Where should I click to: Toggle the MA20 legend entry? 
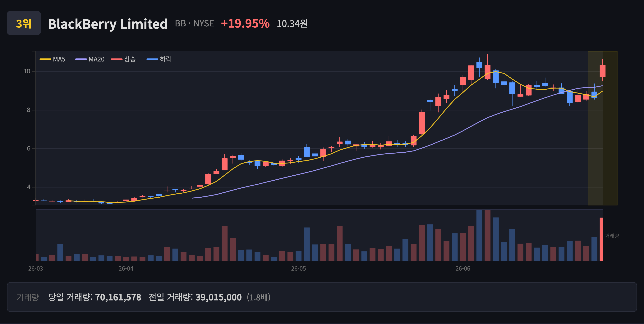pos(90,59)
